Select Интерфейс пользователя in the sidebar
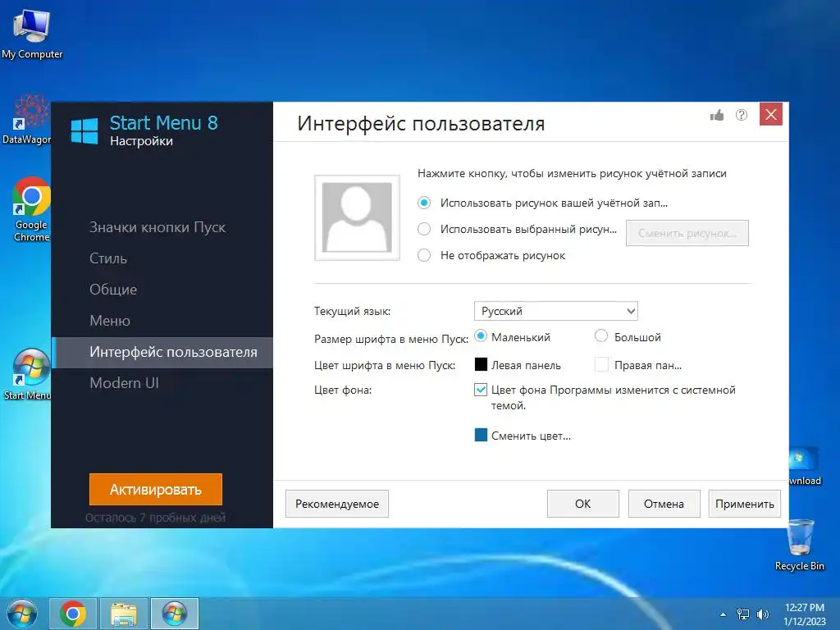This screenshot has height=630, width=840. (x=163, y=352)
